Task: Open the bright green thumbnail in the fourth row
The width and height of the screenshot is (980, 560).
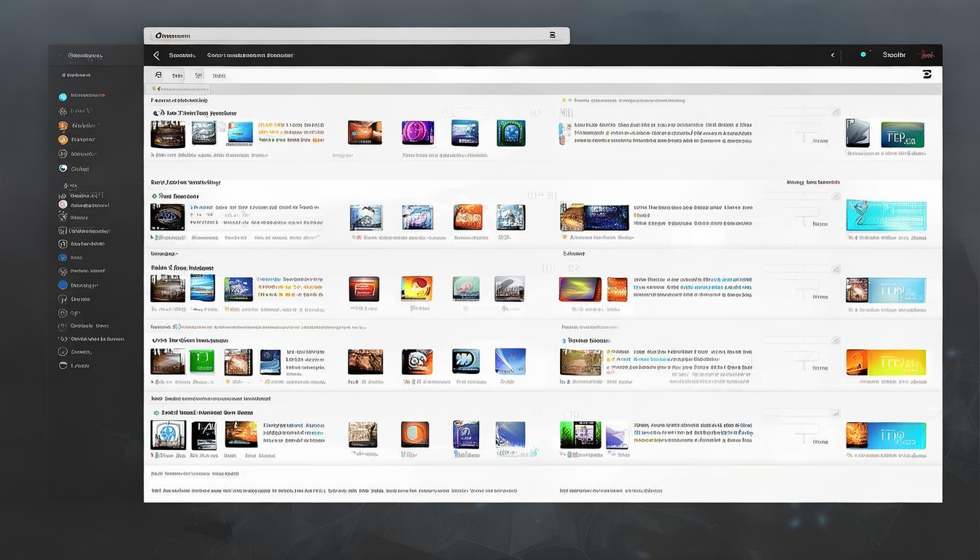Action: (x=201, y=362)
